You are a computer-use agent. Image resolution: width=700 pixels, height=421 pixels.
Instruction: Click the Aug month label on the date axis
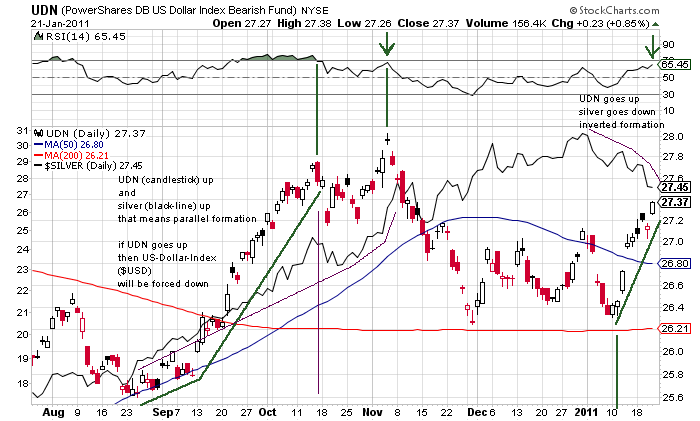(53, 413)
